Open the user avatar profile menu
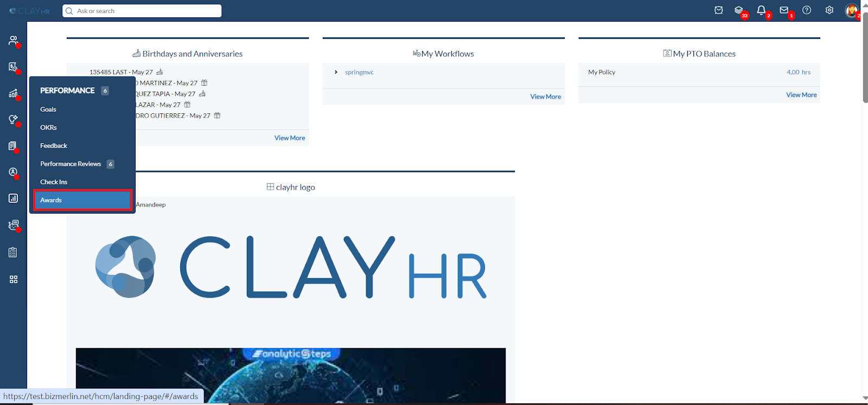Screen dimensions: 868x405 [852, 10]
